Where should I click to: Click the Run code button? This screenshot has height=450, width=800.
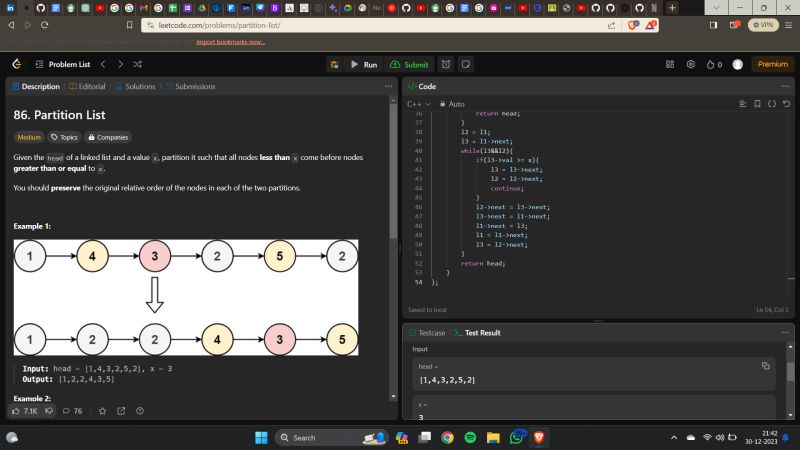tap(363, 64)
